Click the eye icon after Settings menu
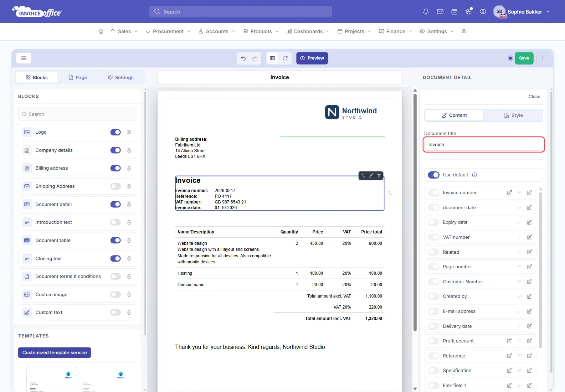Image resolution: width=565 pixels, height=392 pixels. click(x=464, y=31)
